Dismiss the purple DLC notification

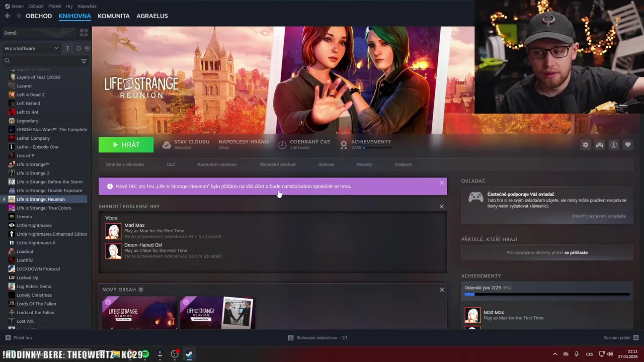pos(442,183)
